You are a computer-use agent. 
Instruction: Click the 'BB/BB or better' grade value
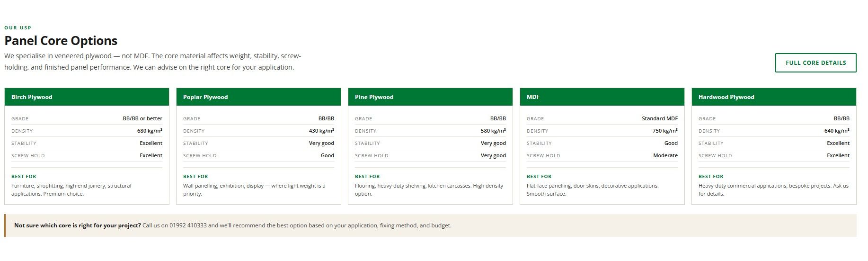(x=142, y=118)
